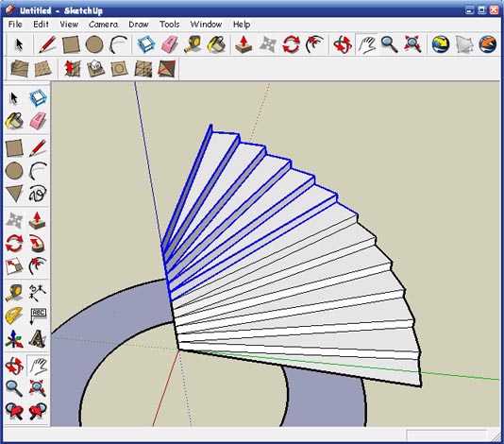The image size is (504, 444).
Task: Select the arrow tool in the Large Tool Set
Action: pos(14,98)
